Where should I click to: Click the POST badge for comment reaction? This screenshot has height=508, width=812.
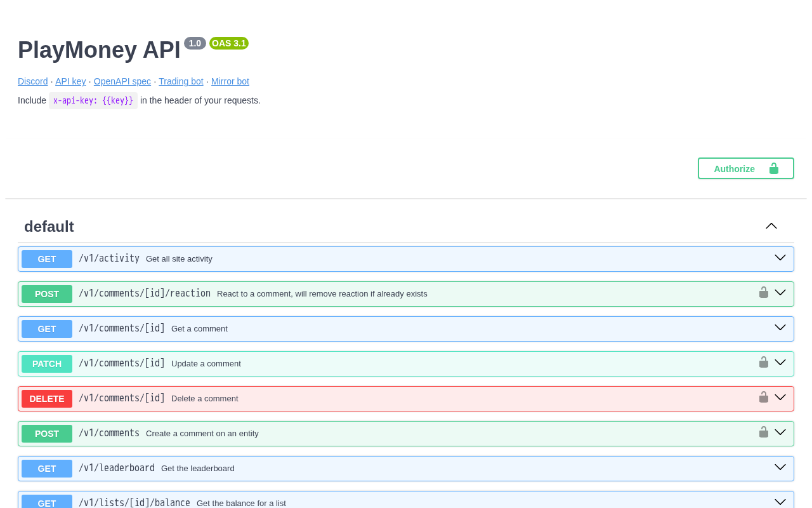pos(47,294)
